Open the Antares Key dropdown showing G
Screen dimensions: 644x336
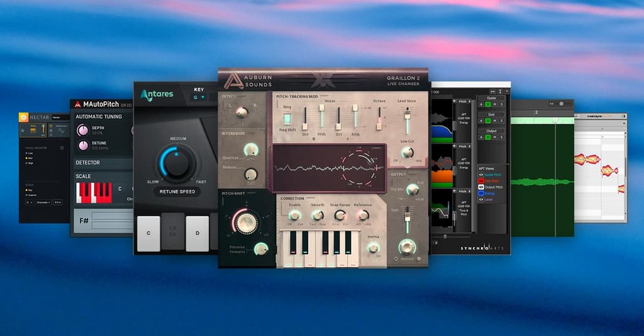pos(199,97)
